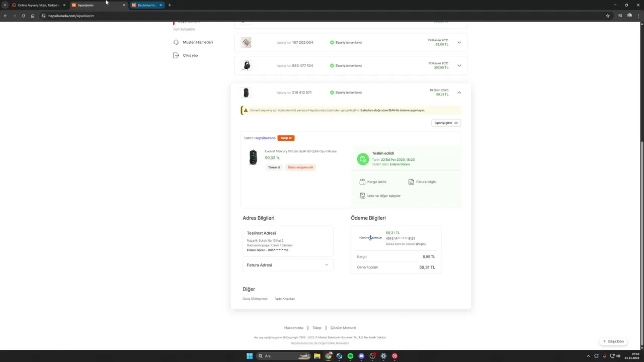
Task: Open İade Koşulları link
Action: [x=285, y=299]
